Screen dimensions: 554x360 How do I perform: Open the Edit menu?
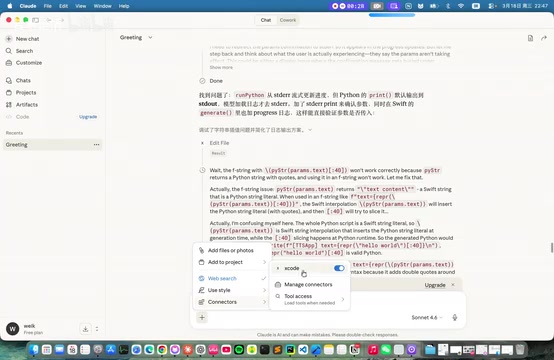64,6
